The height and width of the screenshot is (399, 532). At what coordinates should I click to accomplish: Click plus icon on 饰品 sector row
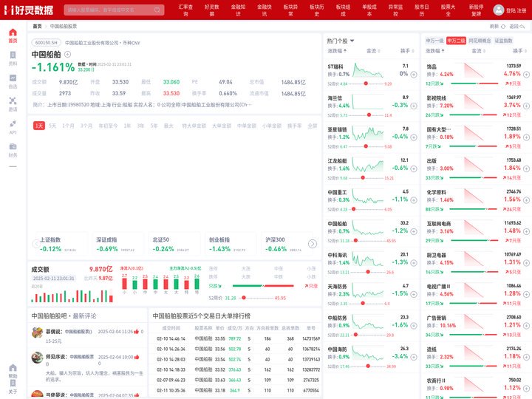point(526,75)
